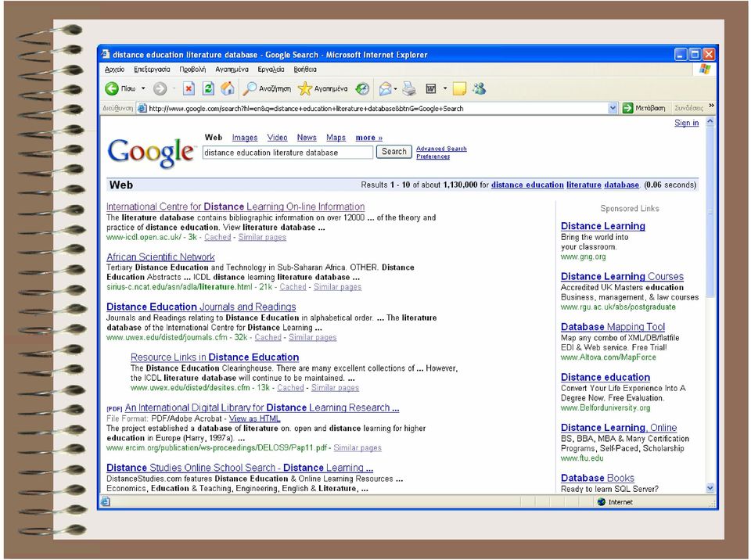This screenshot has width=751, height=560.
Task: Open the Preferences link
Action: [433, 156]
